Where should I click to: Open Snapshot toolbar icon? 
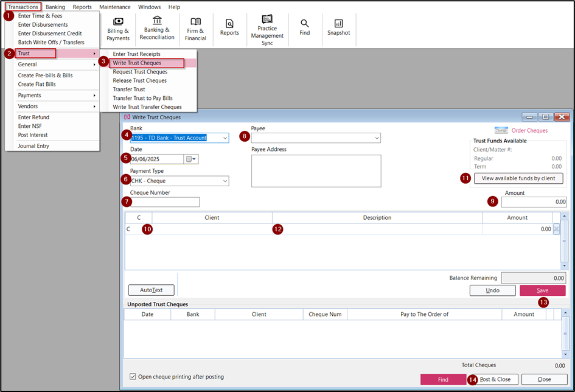pos(338,27)
